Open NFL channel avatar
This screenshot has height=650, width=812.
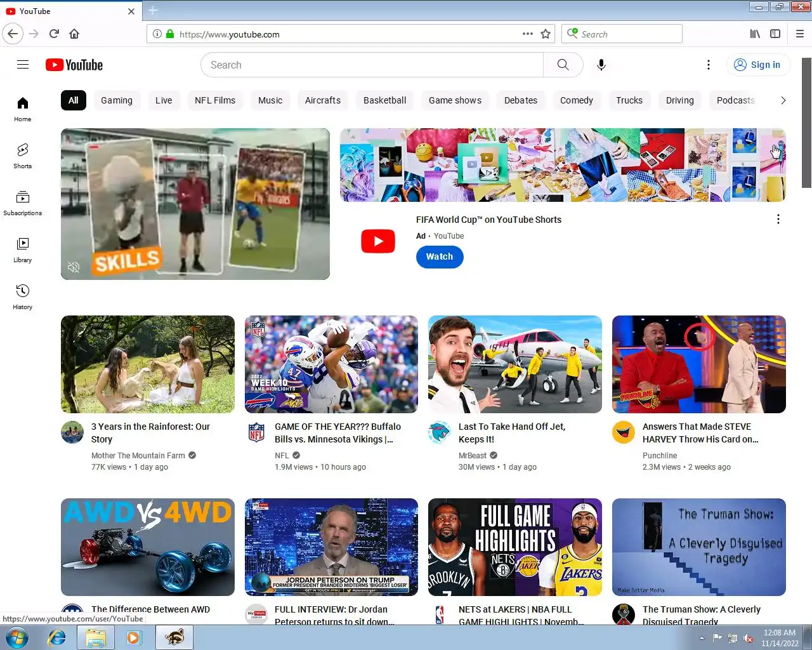[x=256, y=432]
